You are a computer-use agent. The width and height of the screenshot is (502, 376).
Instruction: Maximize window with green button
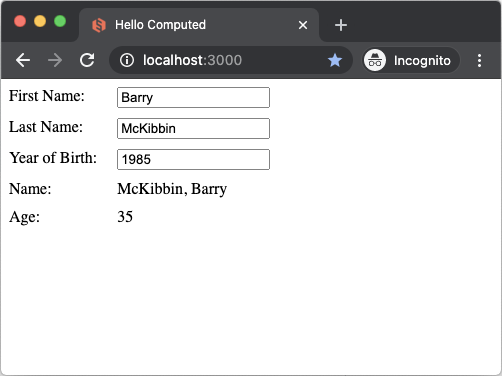60,21
